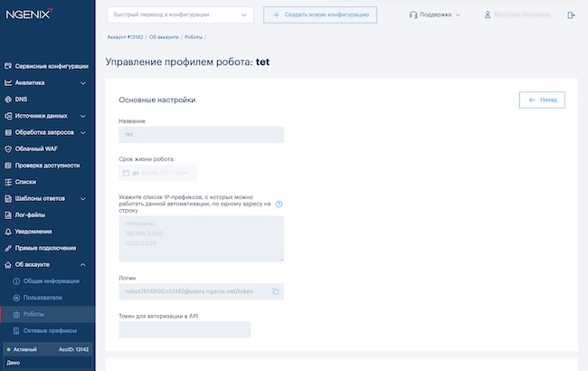The width and height of the screenshot is (588, 371).
Task: Open the calendar icon in lifetime field
Action: 126,173
